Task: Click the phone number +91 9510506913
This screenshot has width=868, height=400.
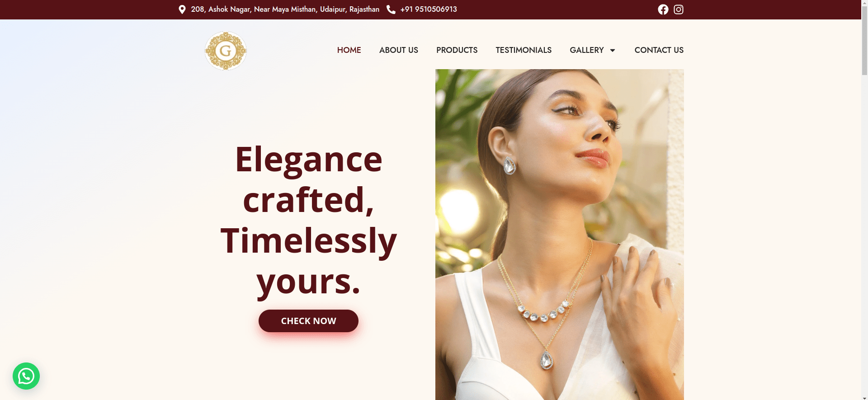Action: coord(429,9)
